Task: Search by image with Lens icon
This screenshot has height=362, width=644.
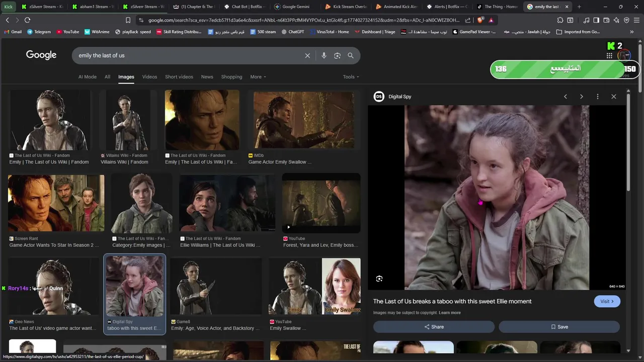Action: point(337,55)
